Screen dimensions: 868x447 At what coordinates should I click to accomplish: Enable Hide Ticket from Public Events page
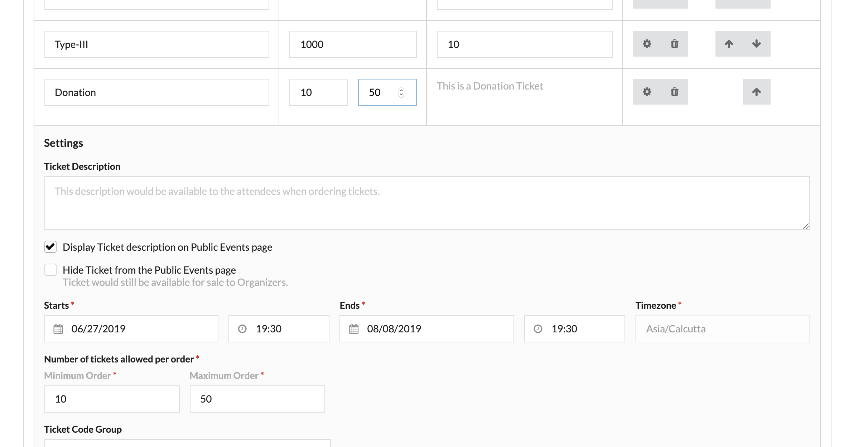(x=50, y=270)
